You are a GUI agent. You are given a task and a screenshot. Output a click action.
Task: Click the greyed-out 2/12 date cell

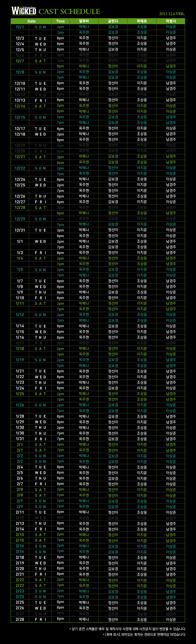pyautogui.click(x=20, y=518)
